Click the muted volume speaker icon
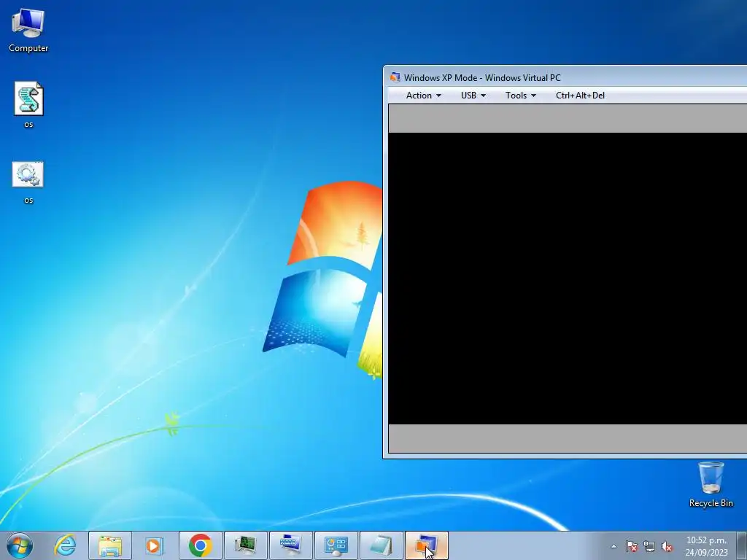 [x=667, y=547]
